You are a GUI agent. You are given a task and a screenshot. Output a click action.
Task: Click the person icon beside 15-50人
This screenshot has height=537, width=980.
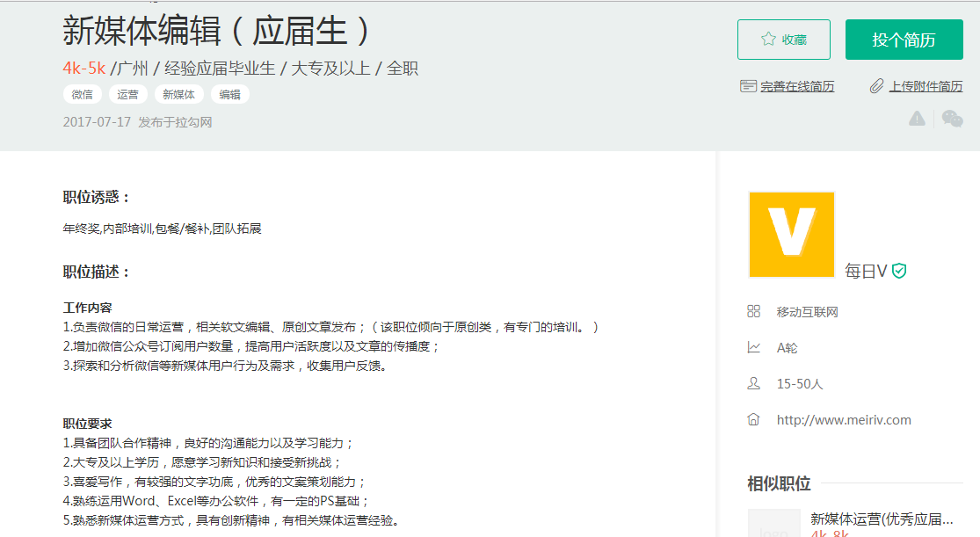tap(753, 383)
